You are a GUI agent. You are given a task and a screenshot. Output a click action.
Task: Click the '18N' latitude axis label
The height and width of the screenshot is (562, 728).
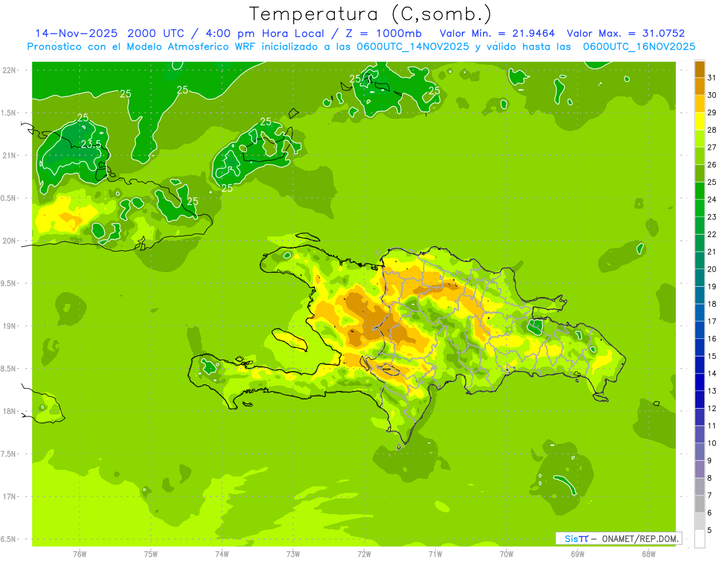pyautogui.click(x=9, y=411)
